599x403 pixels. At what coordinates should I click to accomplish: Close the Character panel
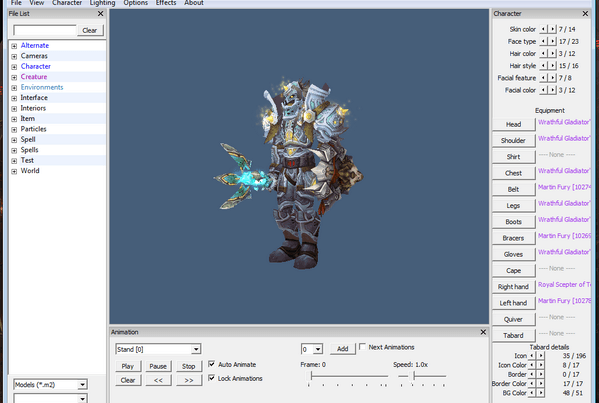click(x=585, y=14)
